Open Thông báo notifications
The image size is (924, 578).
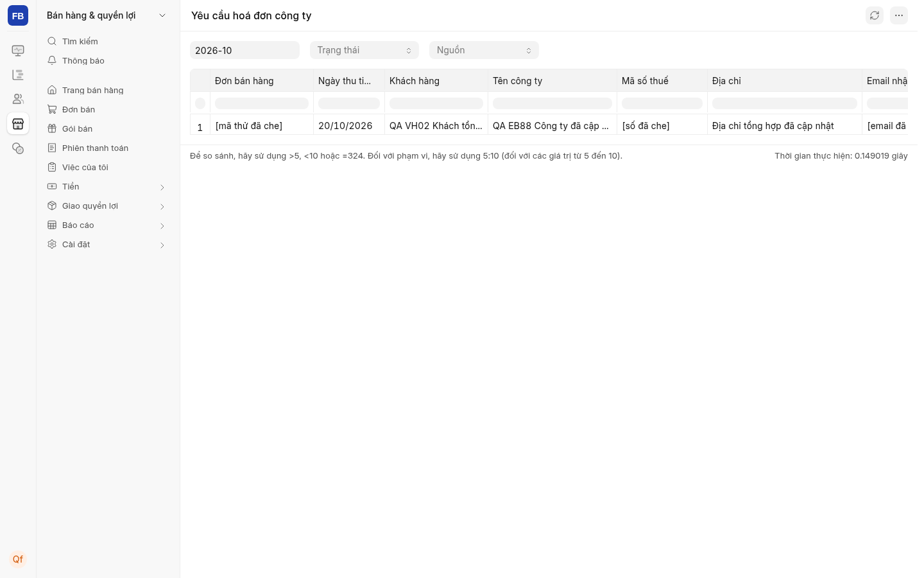coord(108,60)
